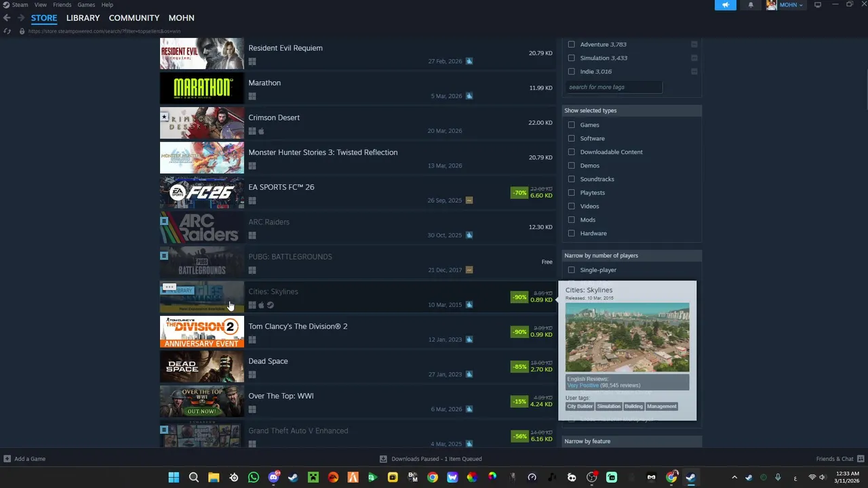Switch to Big Picture mode icon
Screen dimensions: 868x488
point(818,5)
